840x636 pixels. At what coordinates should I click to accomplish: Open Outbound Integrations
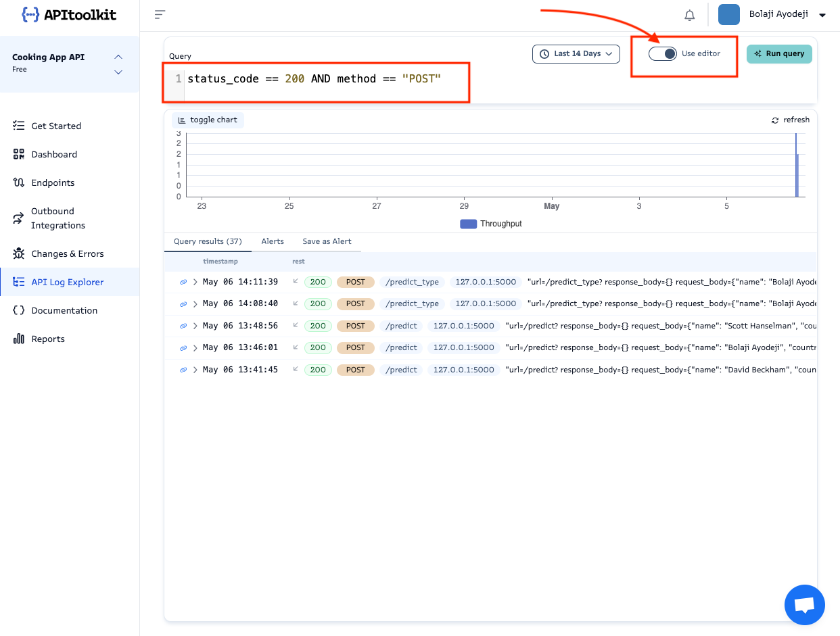coord(18,218)
